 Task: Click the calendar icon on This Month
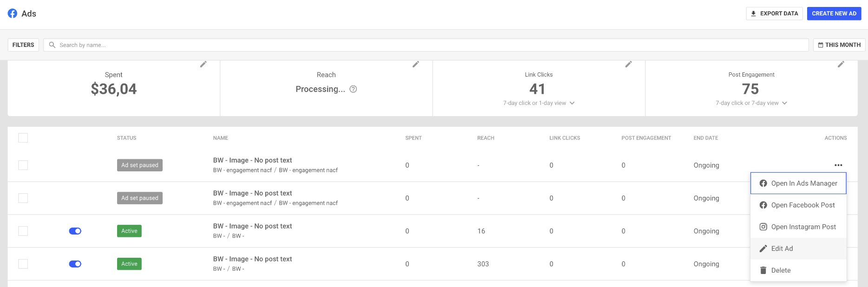point(821,45)
